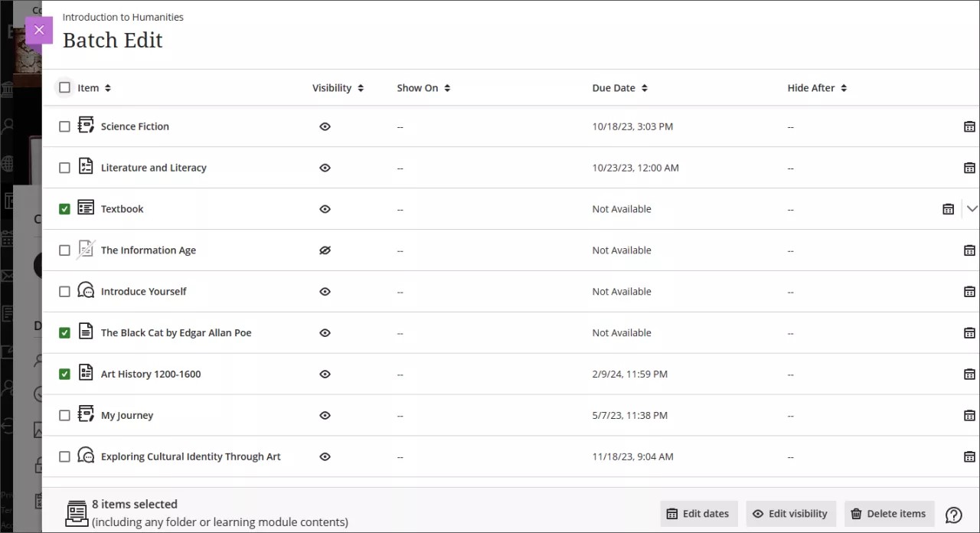
Task: Open the date picker on Science Fiction row
Action: (x=969, y=126)
